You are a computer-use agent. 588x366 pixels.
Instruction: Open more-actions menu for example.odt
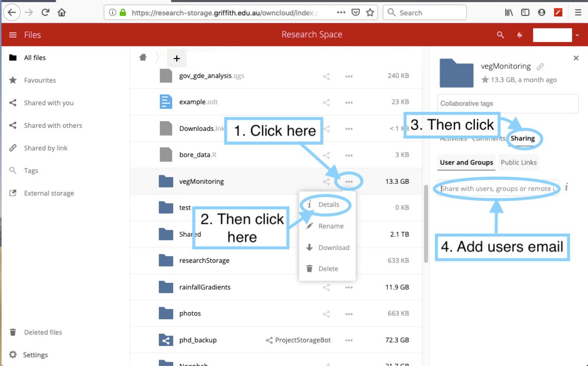point(349,102)
